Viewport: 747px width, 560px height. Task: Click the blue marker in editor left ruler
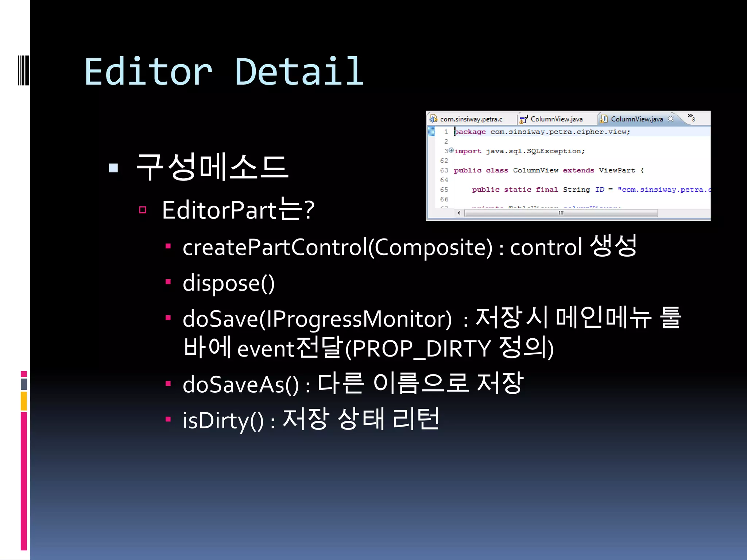(x=431, y=131)
